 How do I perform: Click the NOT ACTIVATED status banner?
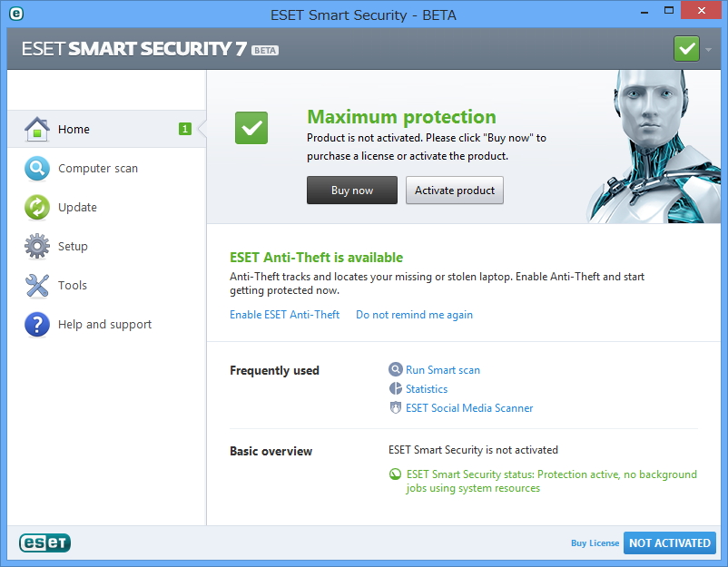point(670,543)
